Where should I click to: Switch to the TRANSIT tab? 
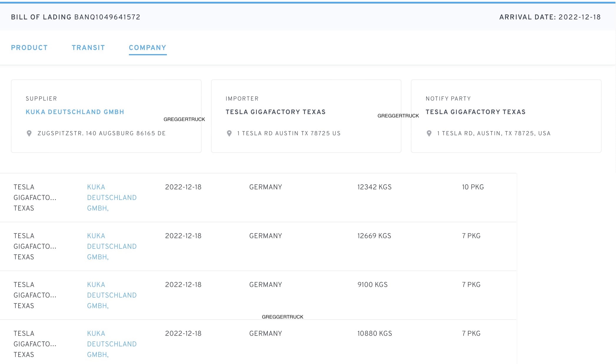[88, 48]
